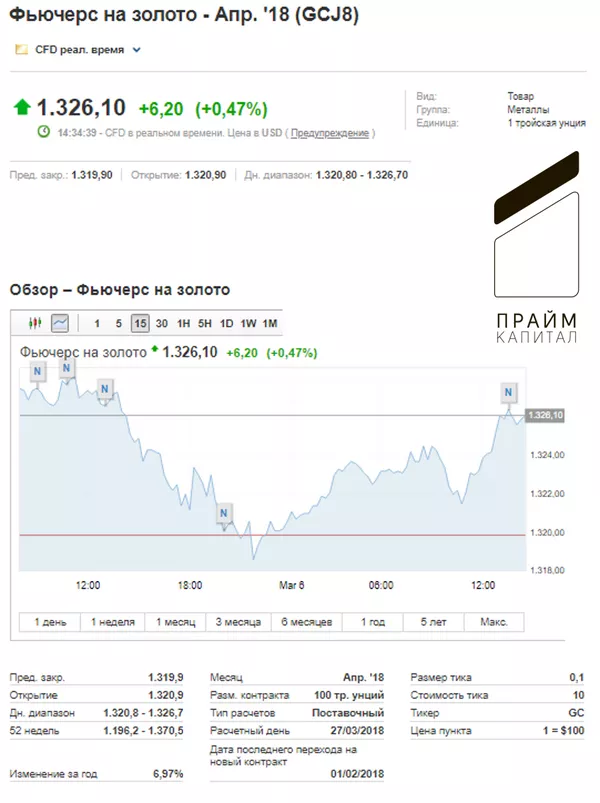Viewport: 600px width, 803px height.
Task: Click the first N news marker on chart
Action: (x=37, y=372)
